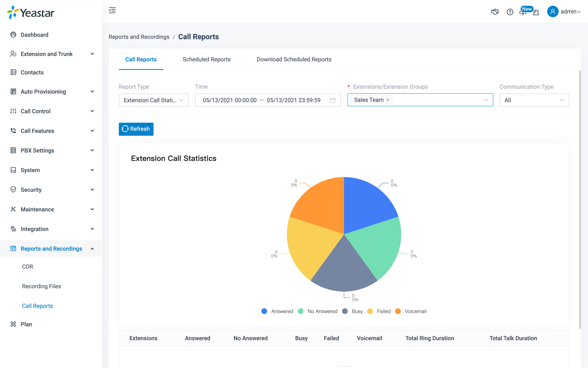
Task: Click the Auto Provisioning phone icon
Action: 13,92
